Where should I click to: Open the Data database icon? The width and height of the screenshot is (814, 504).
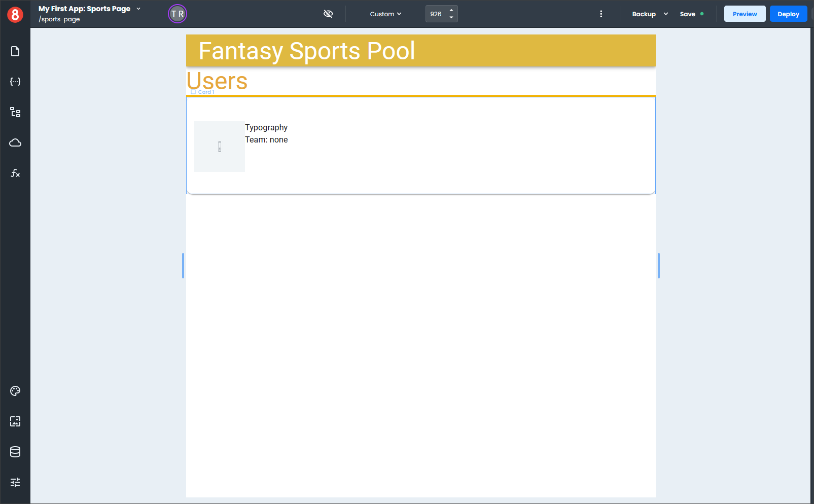point(15,452)
